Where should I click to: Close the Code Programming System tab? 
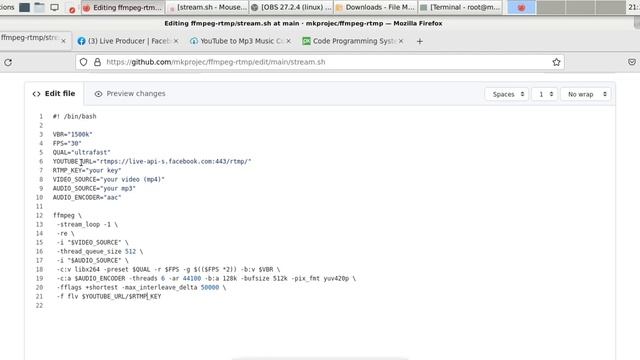[401, 41]
